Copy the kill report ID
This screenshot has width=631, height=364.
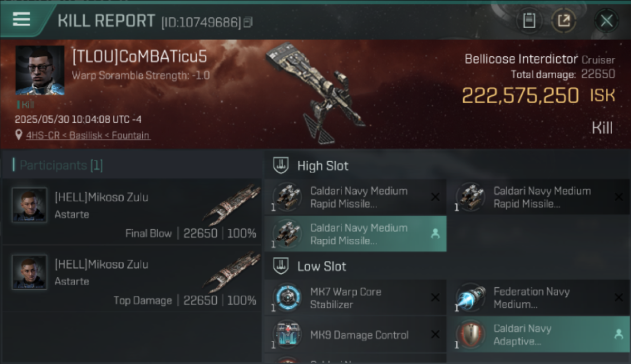pyautogui.click(x=248, y=22)
